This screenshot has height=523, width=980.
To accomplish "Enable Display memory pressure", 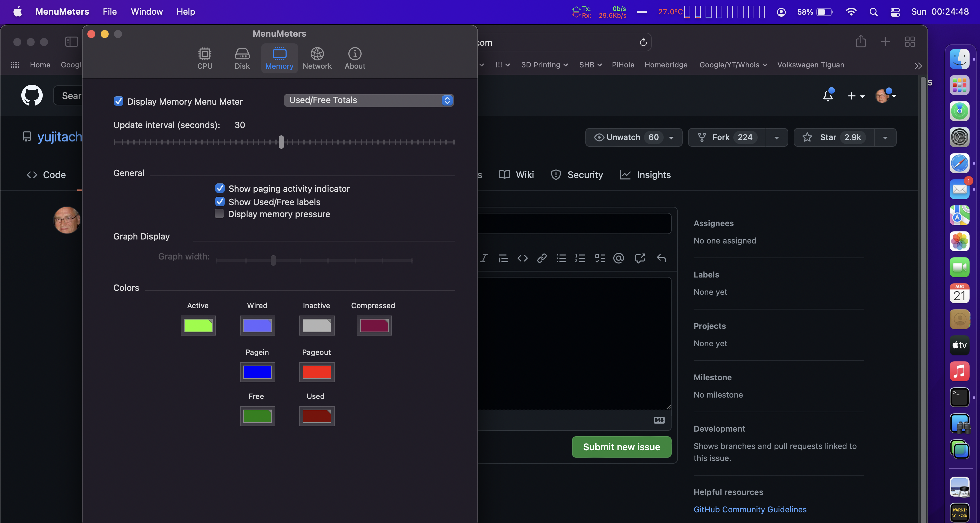I will 220,214.
